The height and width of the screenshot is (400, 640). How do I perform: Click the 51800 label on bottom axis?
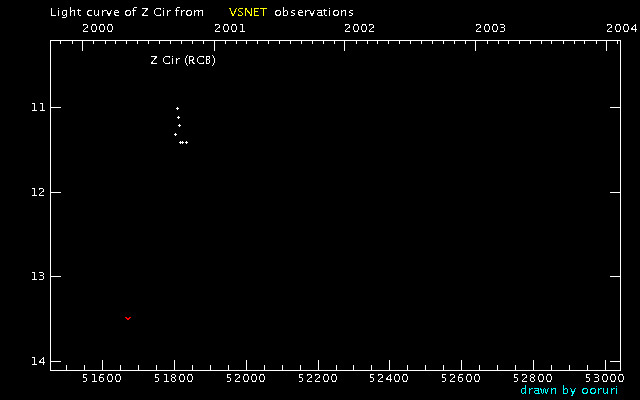tap(174, 378)
